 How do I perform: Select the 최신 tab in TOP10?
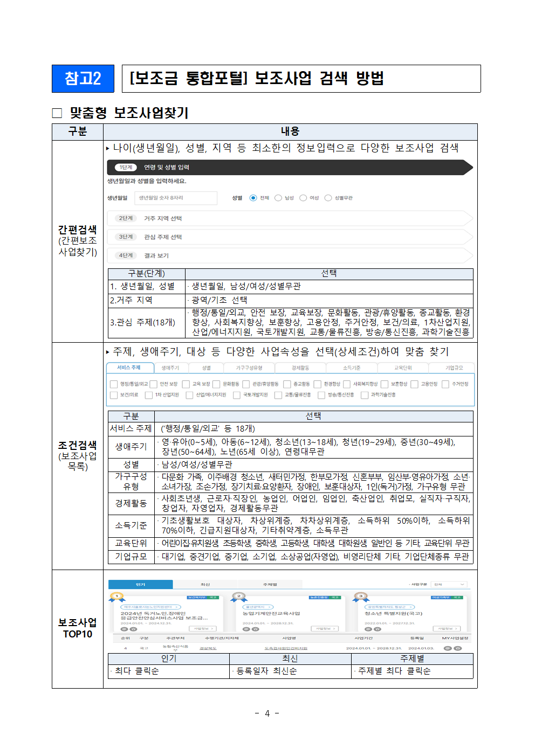[x=205, y=584]
